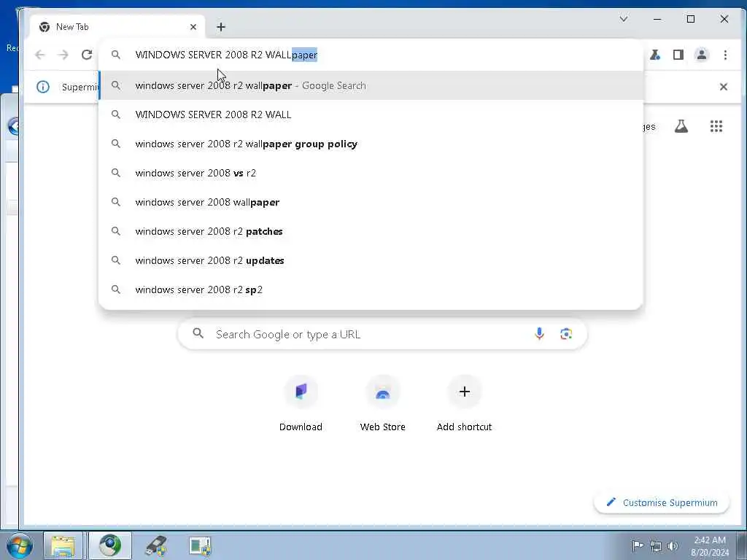
Task: Select 'windows server 2008 wallpaper' suggestion
Action: 371,202
